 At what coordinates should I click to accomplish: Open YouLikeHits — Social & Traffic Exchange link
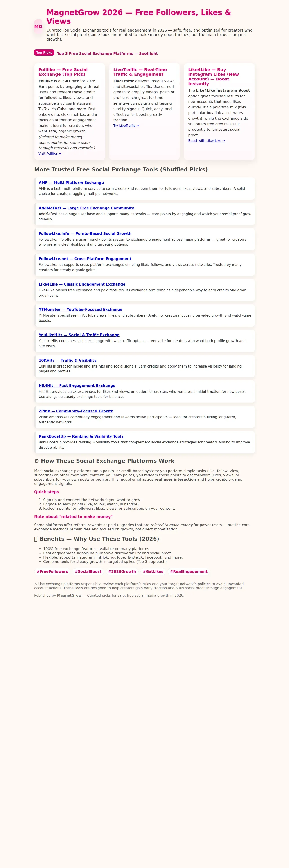point(79,335)
